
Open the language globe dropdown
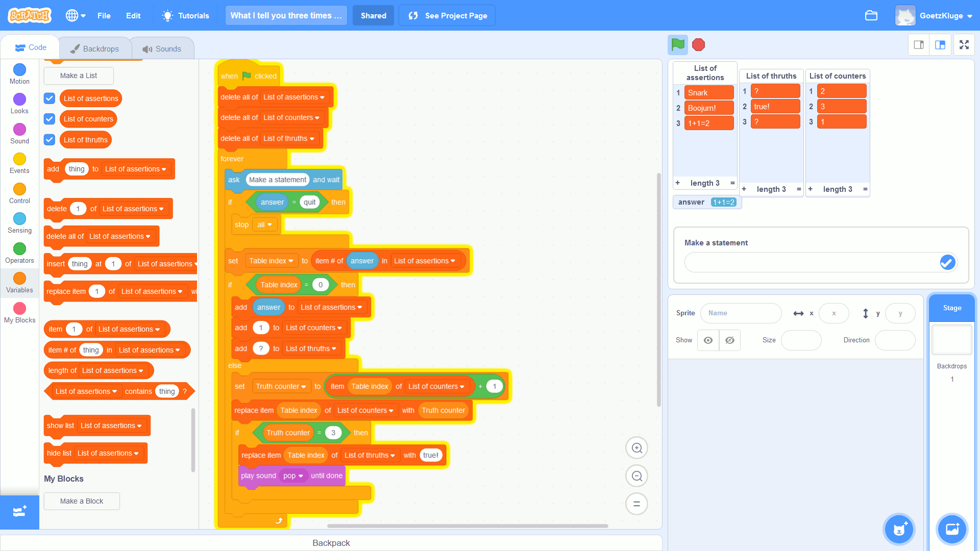76,16
